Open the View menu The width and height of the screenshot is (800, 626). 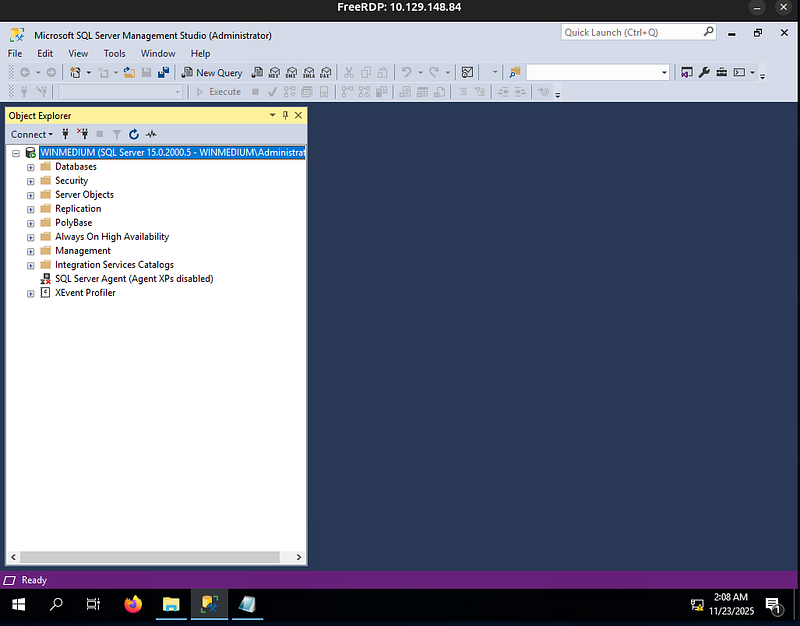[78, 54]
